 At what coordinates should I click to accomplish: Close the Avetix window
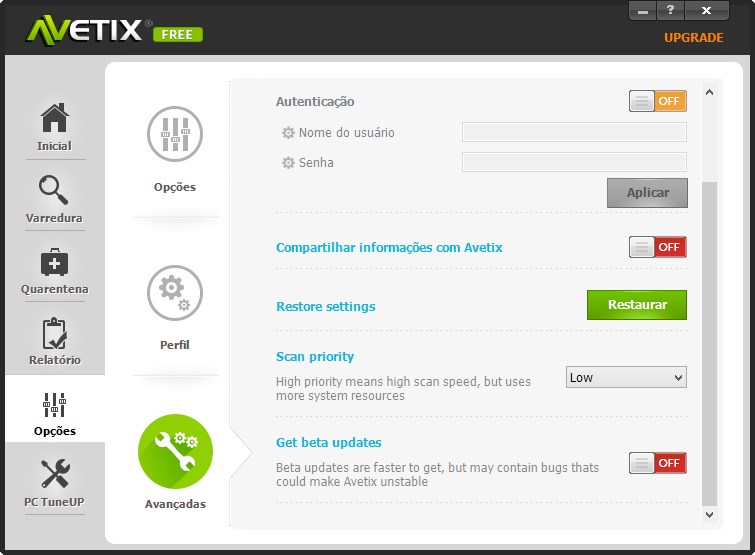(706, 10)
